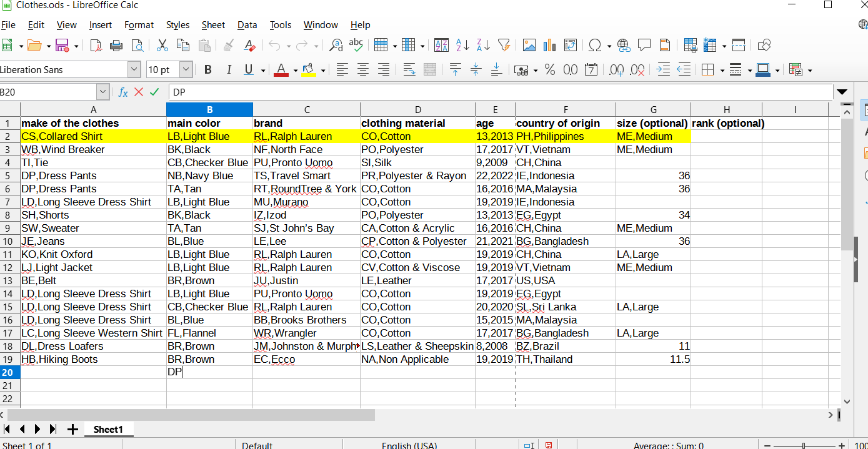Run the Spelling check tool
This screenshot has height=449, width=868.
click(x=356, y=45)
